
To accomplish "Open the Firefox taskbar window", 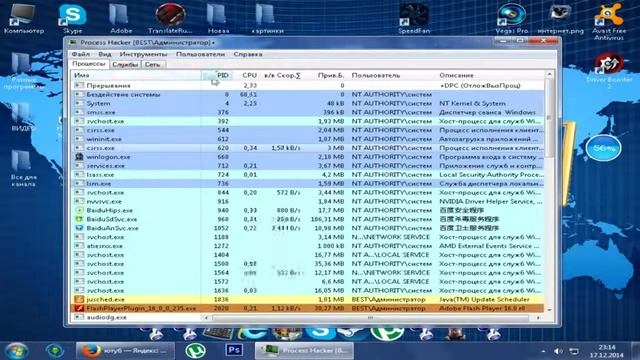I will point(125,351).
